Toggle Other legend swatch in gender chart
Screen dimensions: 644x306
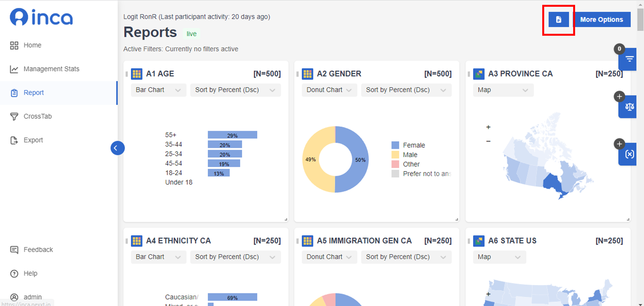[x=395, y=164]
